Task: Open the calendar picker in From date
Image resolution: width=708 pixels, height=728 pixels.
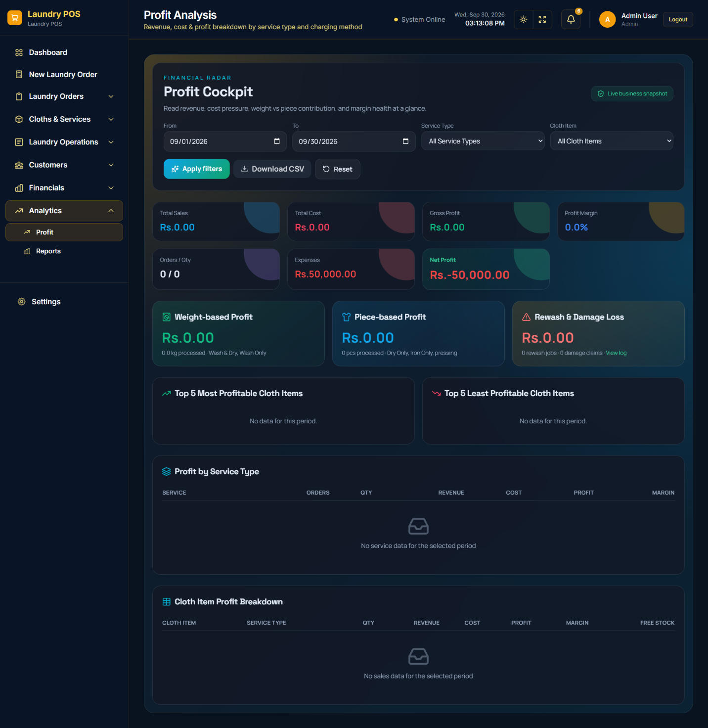Action: pyautogui.click(x=277, y=141)
